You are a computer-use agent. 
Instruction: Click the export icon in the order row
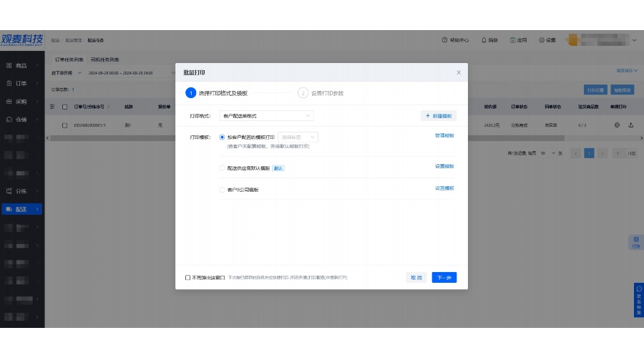[x=631, y=125]
